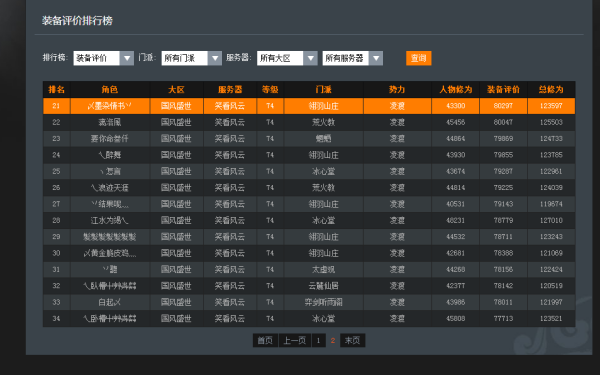Screen dimensions: 600x375
Task: Click character name in rank 21 row
Action: [110, 106]
